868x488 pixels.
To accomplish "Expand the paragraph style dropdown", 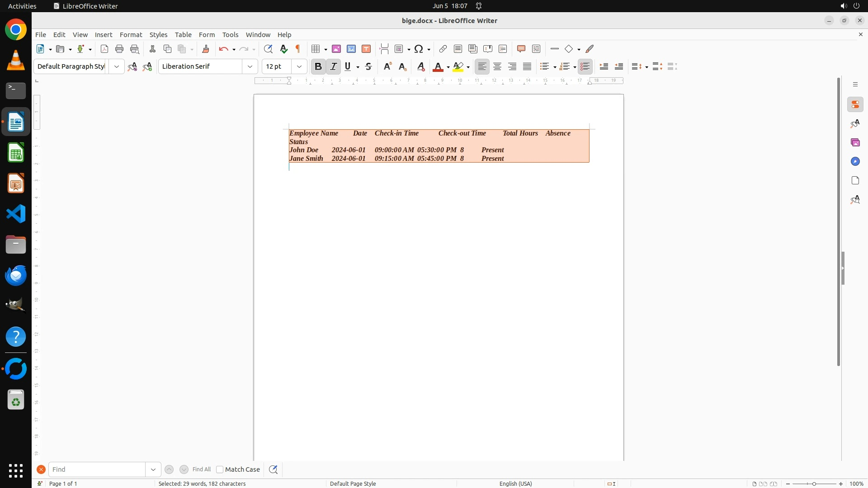I will [x=117, y=66].
